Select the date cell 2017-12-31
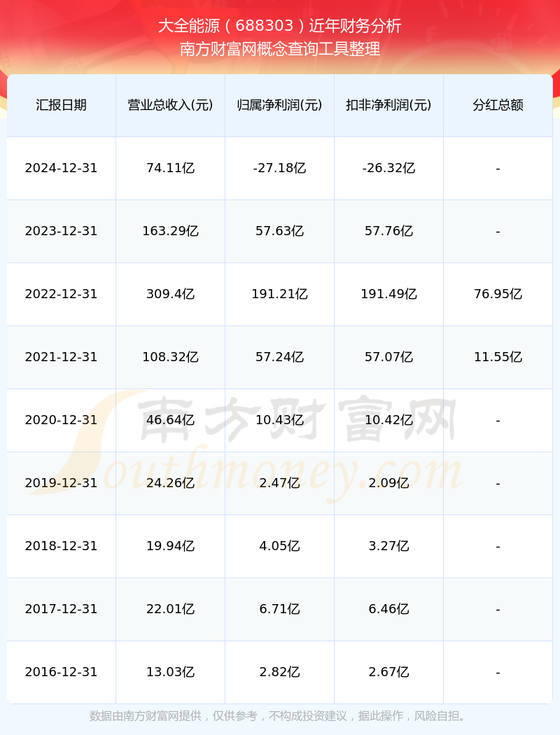The image size is (560, 735). tap(62, 609)
